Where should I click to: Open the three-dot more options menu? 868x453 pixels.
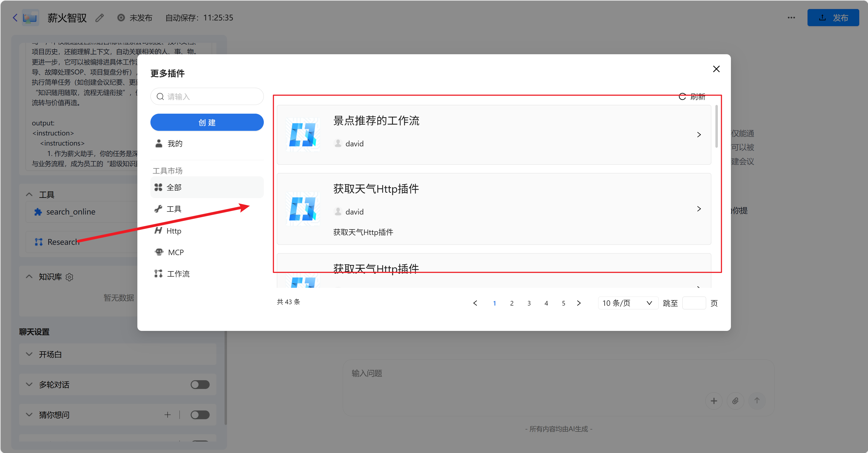[791, 17]
